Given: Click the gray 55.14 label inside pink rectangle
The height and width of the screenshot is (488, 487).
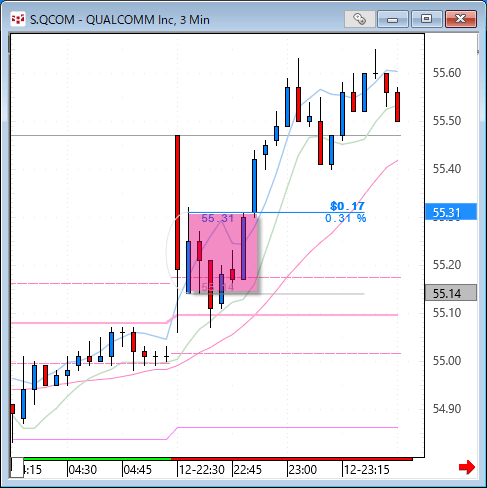Looking at the screenshot, I should 218,287.
